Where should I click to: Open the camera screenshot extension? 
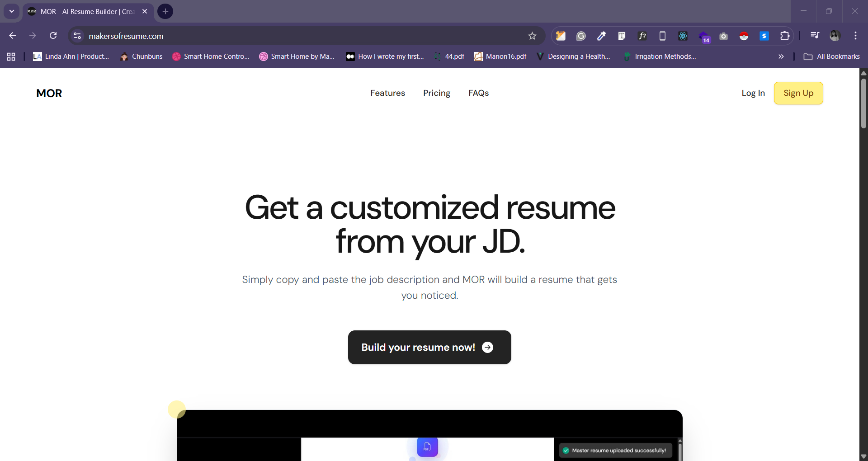point(723,36)
